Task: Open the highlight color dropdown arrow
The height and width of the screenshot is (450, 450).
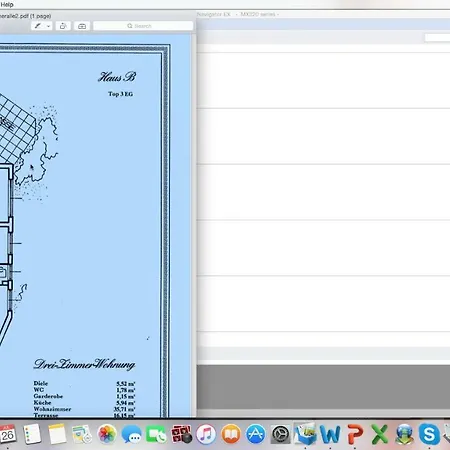Action: [x=48, y=26]
